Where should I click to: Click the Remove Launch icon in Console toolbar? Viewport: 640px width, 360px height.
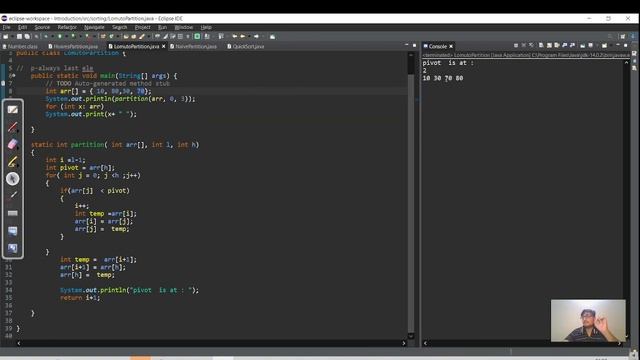524,45
